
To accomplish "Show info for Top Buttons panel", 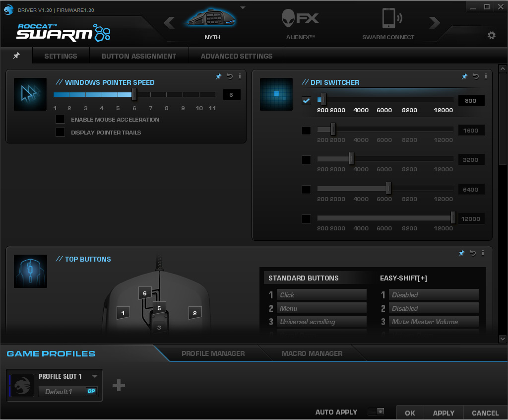I will [483, 253].
